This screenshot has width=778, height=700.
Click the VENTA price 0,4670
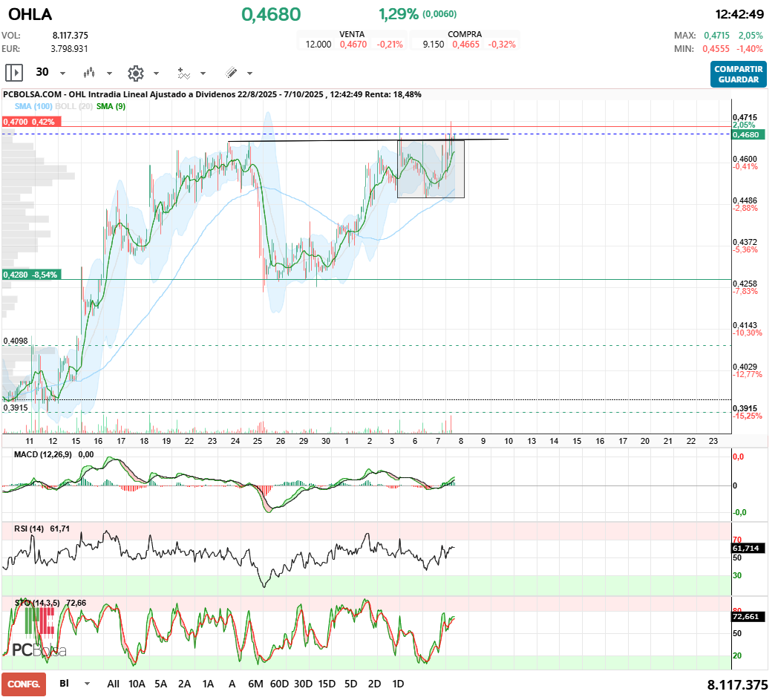[353, 44]
